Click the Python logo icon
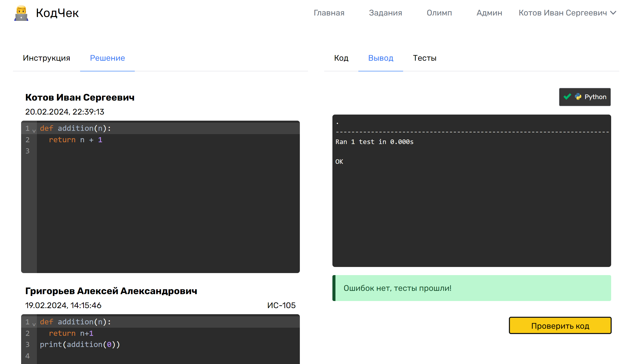The height and width of the screenshot is (364, 632). click(x=578, y=97)
